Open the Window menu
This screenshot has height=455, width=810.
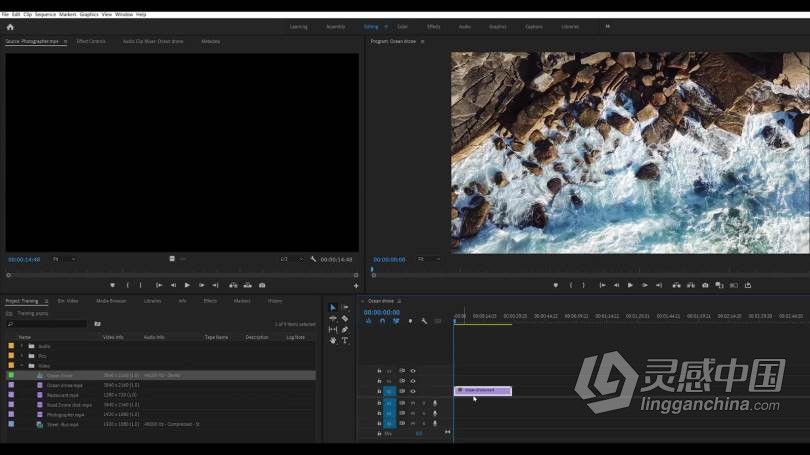pyautogui.click(x=123, y=14)
